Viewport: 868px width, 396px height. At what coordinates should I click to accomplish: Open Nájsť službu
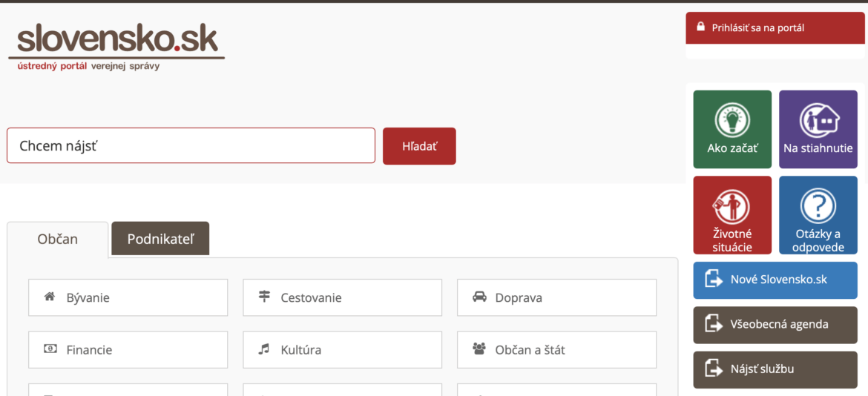[x=775, y=369]
